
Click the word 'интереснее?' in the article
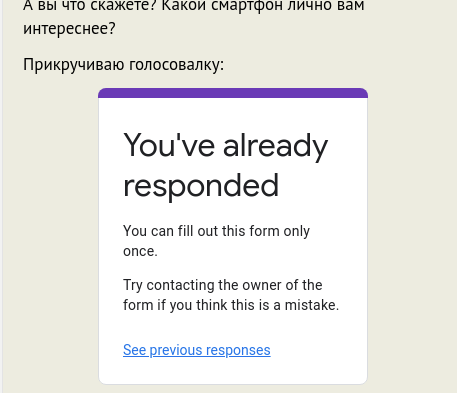click(69, 28)
